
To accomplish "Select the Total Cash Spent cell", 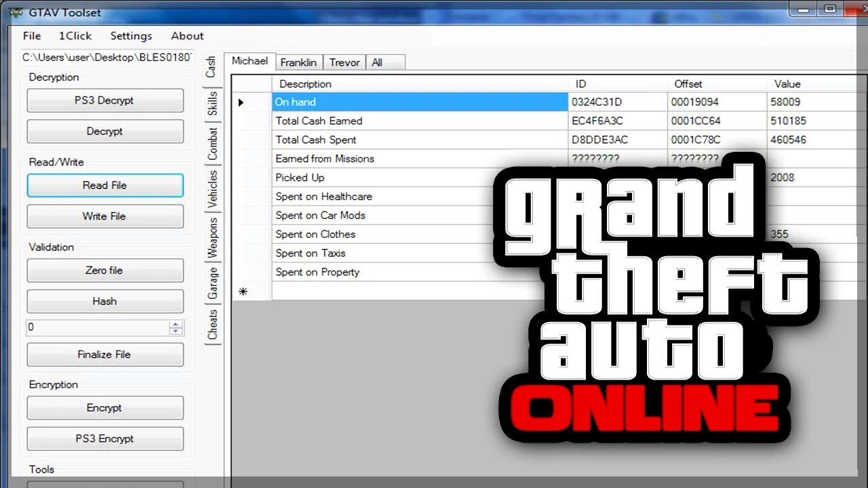I will pos(420,140).
